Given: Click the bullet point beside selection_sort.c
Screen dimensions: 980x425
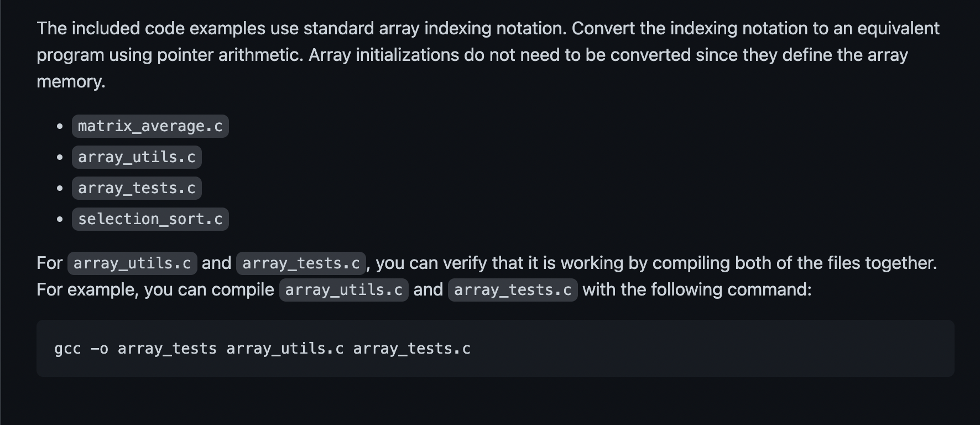Looking at the screenshot, I should tap(60, 220).
